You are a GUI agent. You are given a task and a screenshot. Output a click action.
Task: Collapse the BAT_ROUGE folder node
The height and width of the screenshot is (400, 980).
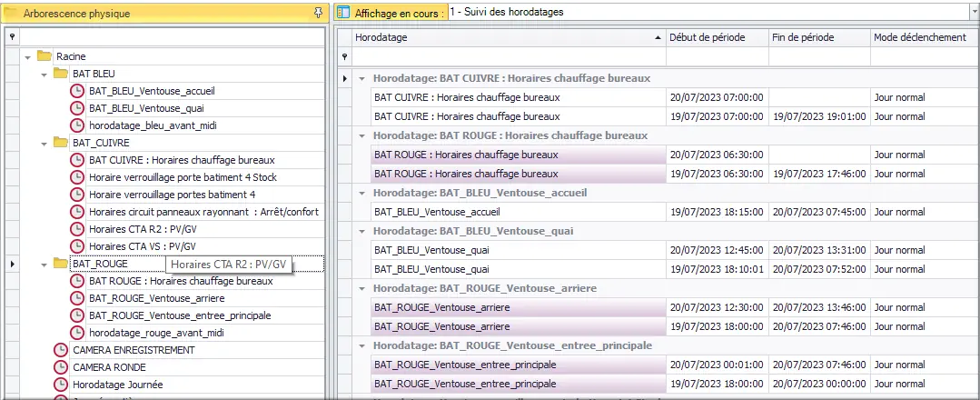click(x=45, y=265)
